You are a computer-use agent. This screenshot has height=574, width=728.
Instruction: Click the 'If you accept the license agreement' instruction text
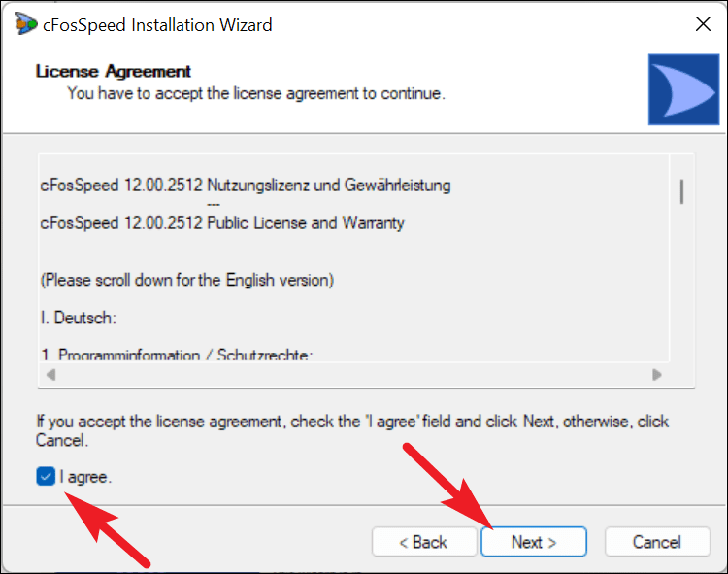(x=352, y=430)
